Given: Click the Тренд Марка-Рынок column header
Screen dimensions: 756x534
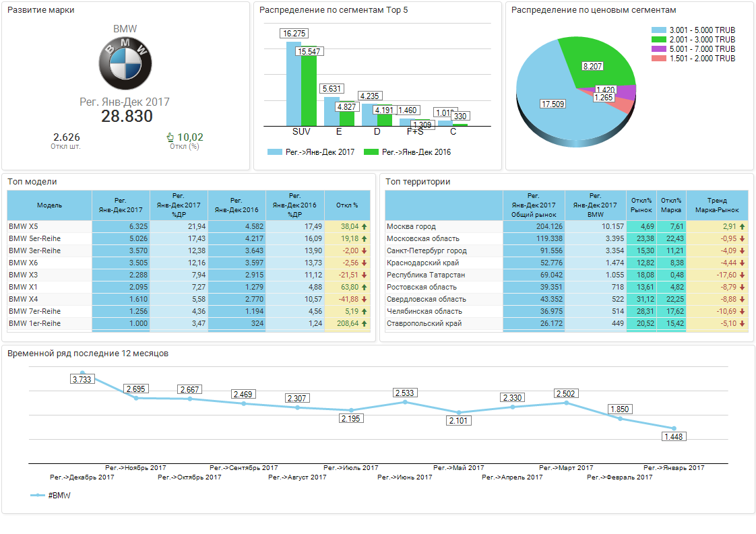Looking at the screenshot, I should (x=717, y=205).
